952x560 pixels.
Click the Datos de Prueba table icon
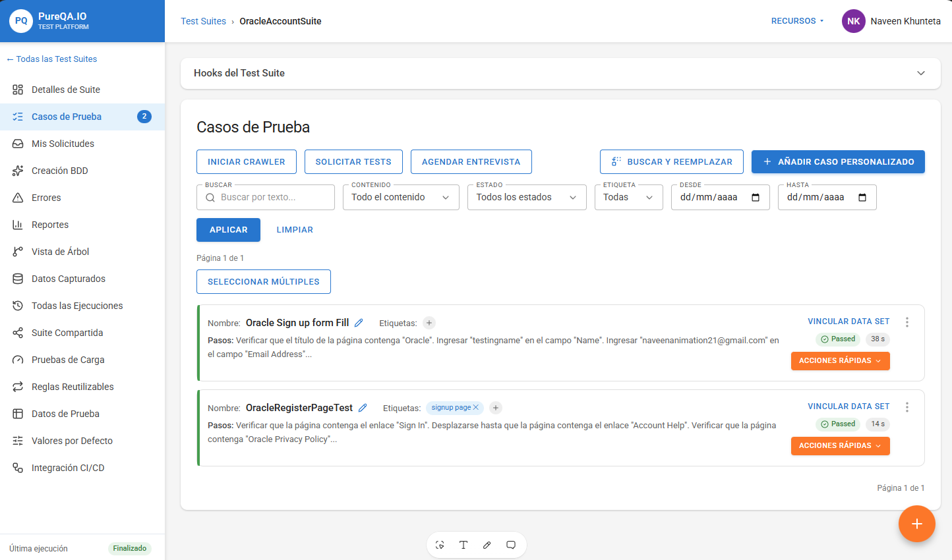point(18,414)
